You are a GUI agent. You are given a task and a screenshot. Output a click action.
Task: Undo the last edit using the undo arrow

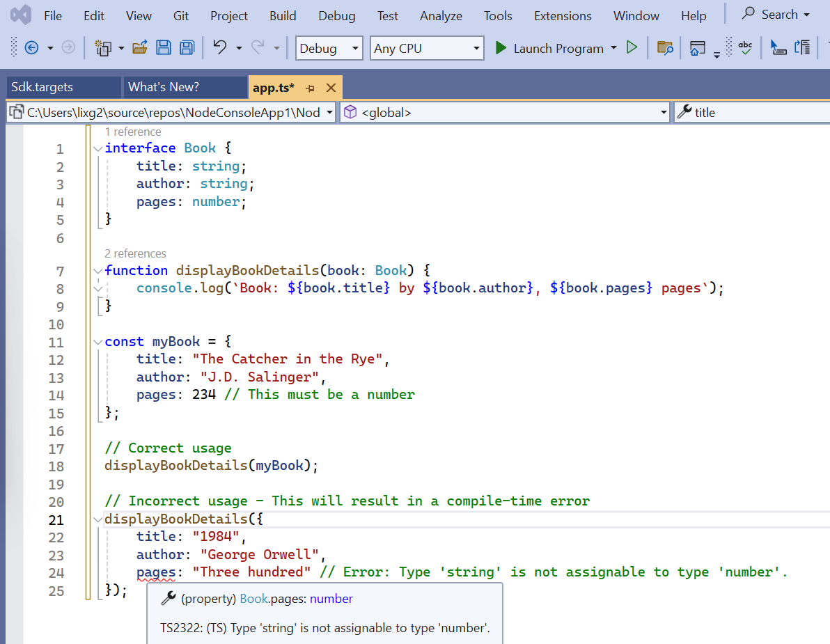click(x=220, y=47)
